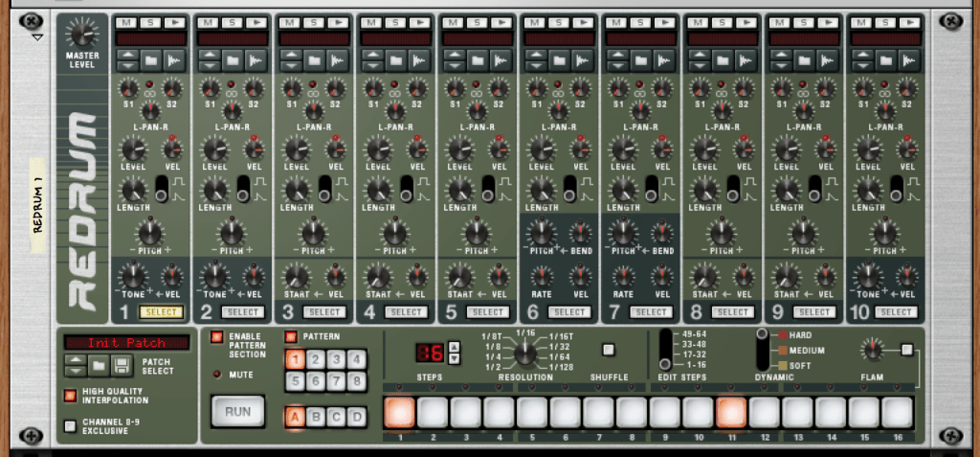Viewport: 980px width, 457px height.
Task: Step to the next sample on channel 10
Action: point(862,56)
